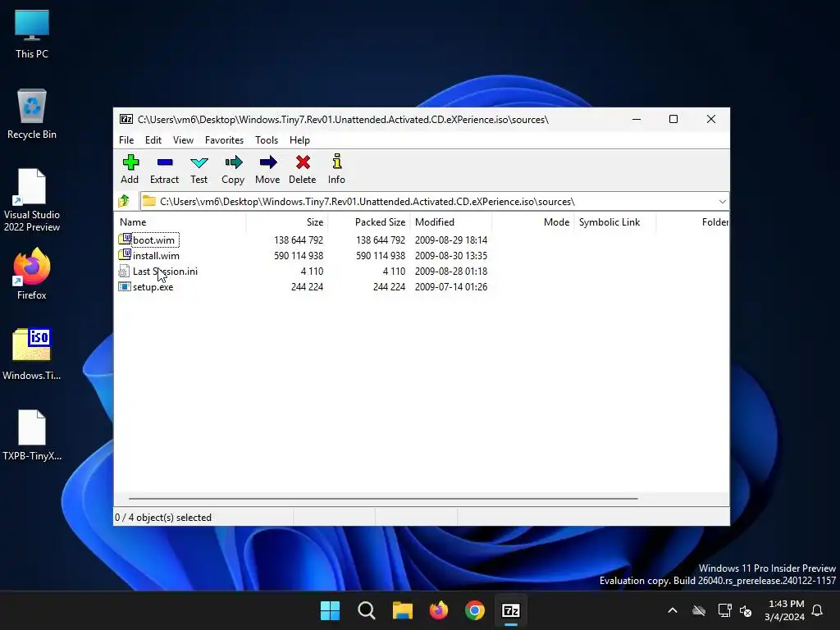Click the 7-Zip title bar logo icon
The width and height of the screenshot is (840, 630).
point(126,119)
